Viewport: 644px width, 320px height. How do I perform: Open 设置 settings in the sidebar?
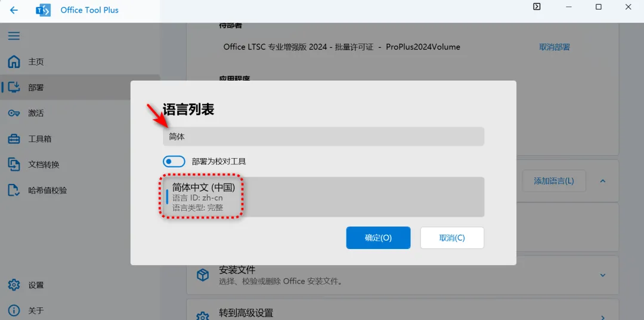pyautogui.click(x=80, y=285)
